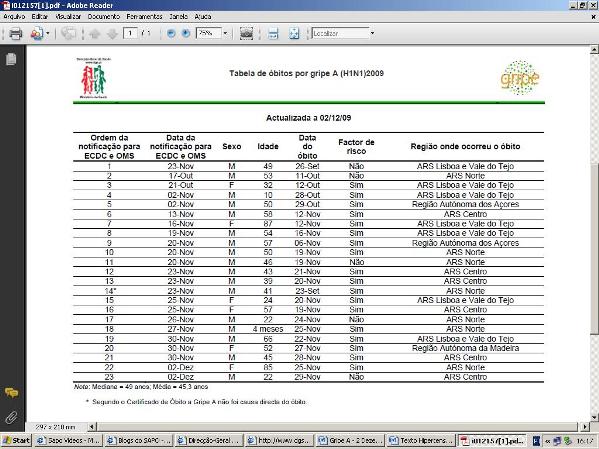The height and width of the screenshot is (449, 599).
Task: Open the Arquivo menu
Action: click(14, 16)
